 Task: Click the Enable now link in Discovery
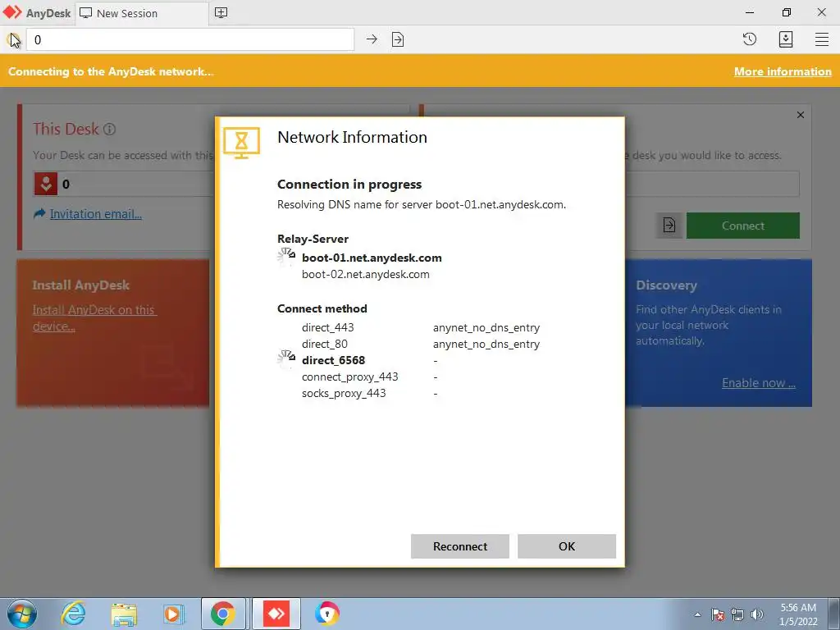click(758, 383)
